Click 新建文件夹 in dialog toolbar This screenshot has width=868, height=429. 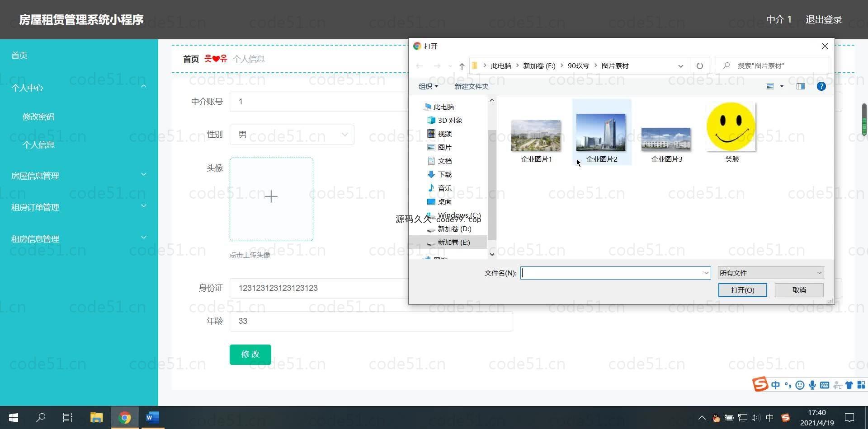471,86
